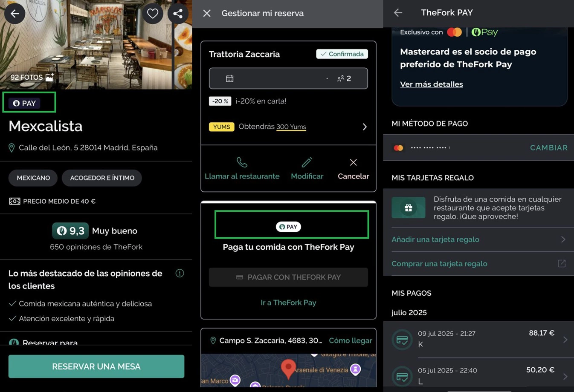Click the Cómo llegar directions link
The image size is (574, 392).
pos(351,340)
